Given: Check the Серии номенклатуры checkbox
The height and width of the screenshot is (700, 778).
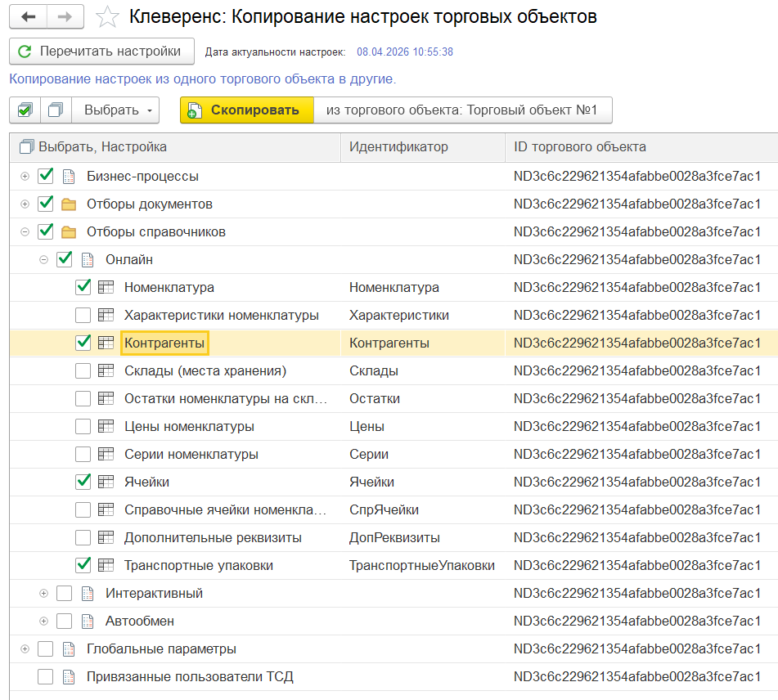Looking at the screenshot, I should click(83, 454).
